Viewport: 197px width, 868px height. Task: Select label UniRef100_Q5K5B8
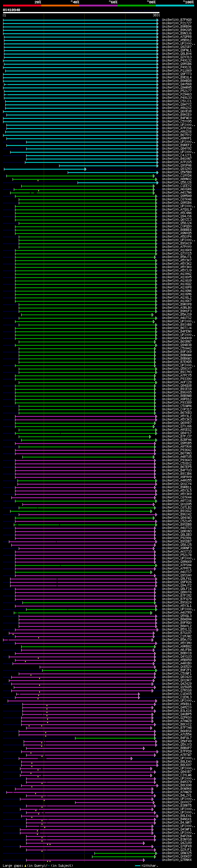point(176,172)
